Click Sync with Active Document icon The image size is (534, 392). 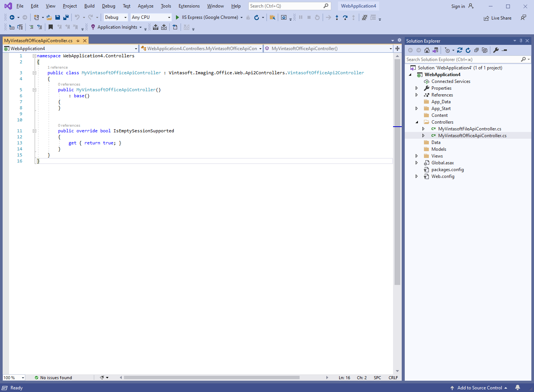point(460,50)
